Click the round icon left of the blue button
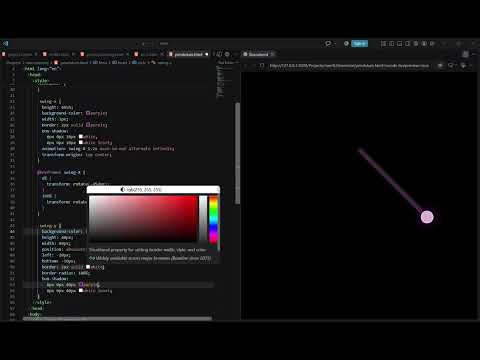The height and width of the screenshot is (360, 480). click(x=346, y=43)
